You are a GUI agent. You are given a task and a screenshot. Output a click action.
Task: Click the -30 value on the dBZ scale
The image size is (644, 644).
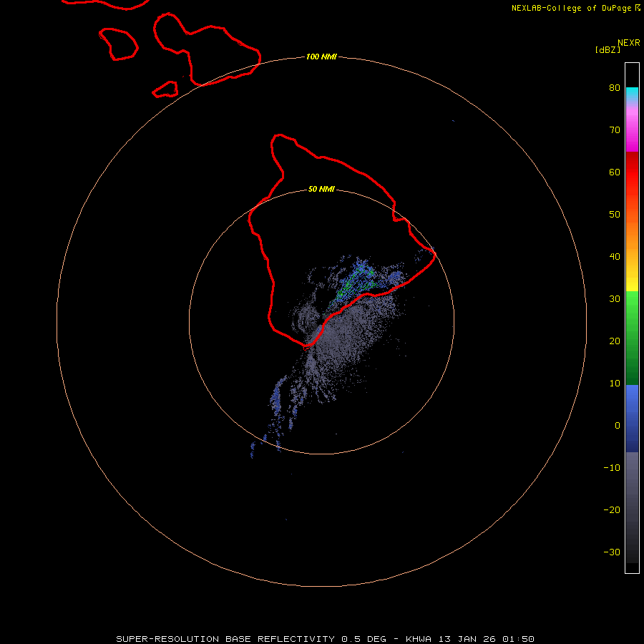tap(612, 552)
